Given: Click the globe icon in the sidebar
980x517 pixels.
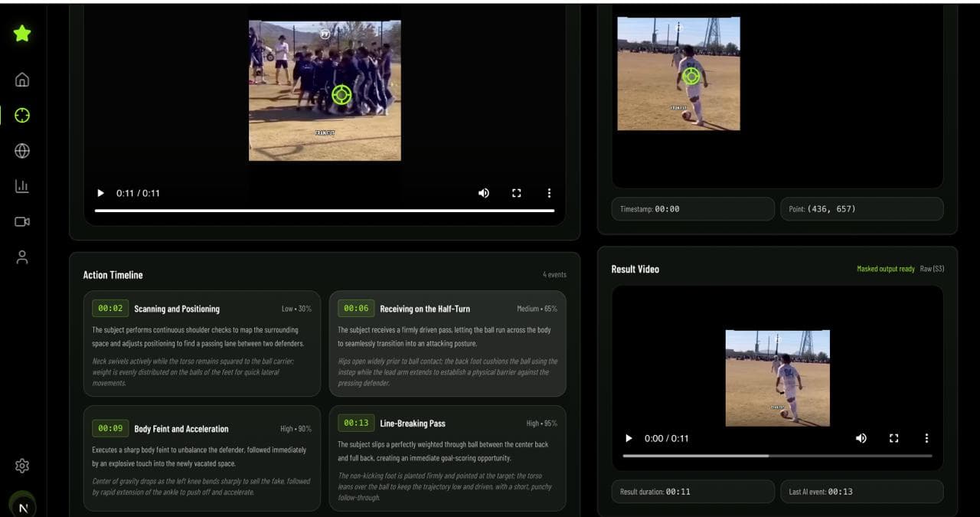Looking at the screenshot, I should tap(21, 151).
